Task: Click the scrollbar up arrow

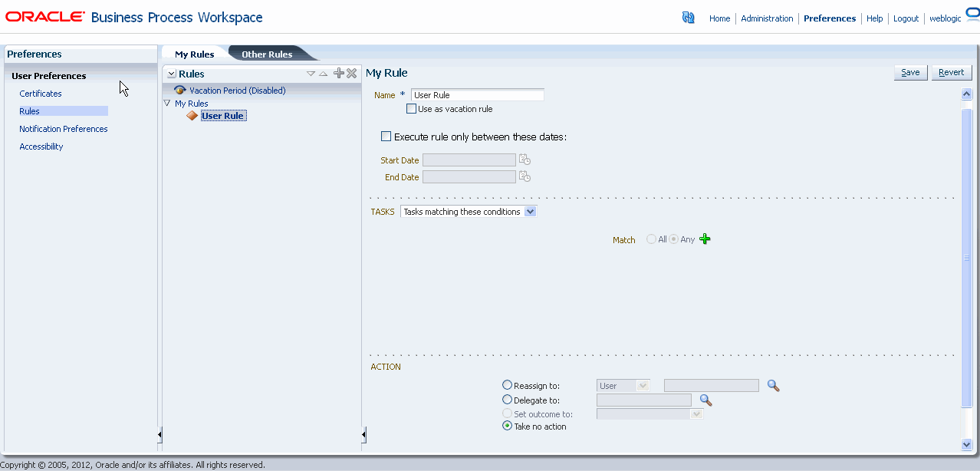Action: pyautogui.click(x=966, y=94)
